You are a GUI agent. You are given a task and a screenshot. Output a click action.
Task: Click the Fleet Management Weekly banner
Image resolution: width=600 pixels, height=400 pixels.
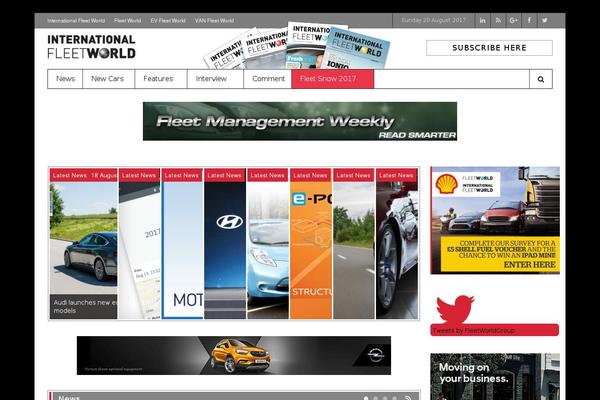(300, 121)
